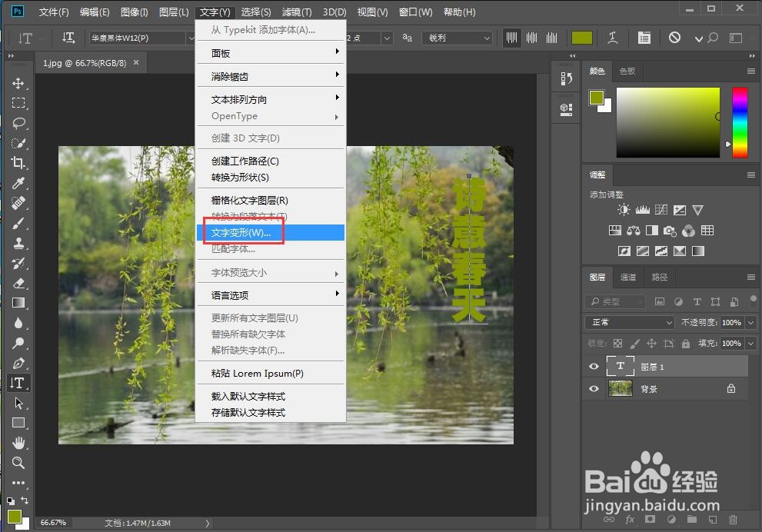762x532 pixels.
Task: Hide the 图层 1 text layer
Action: (x=594, y=366)
